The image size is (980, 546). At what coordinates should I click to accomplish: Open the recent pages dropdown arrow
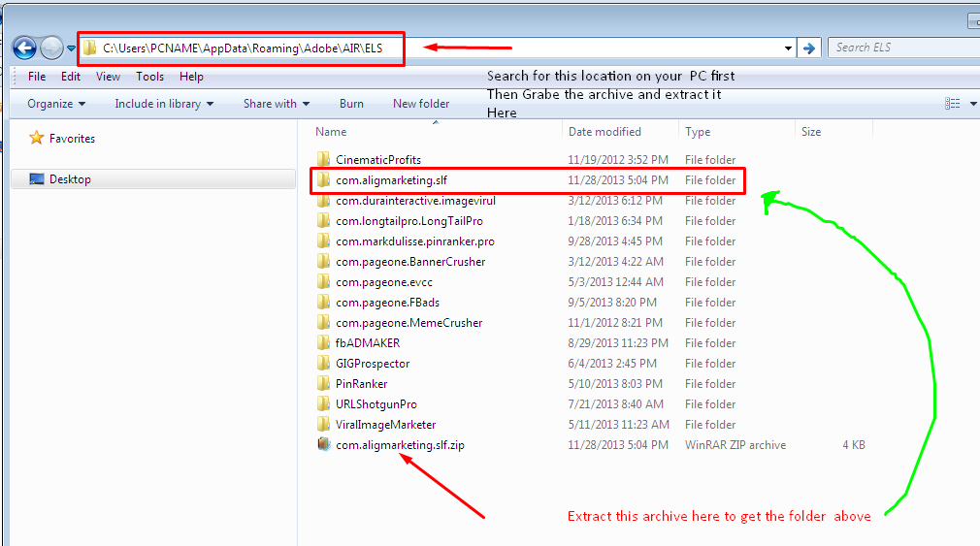[x=71, y=48]
